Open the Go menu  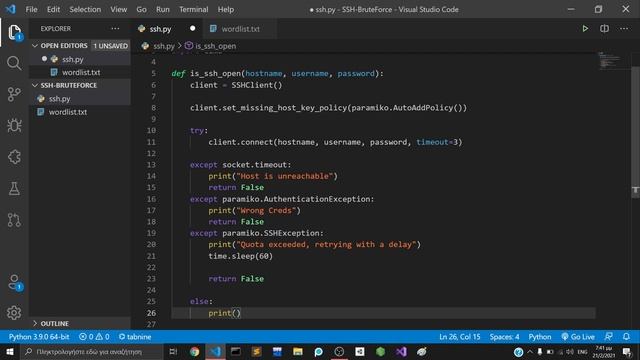142,9
